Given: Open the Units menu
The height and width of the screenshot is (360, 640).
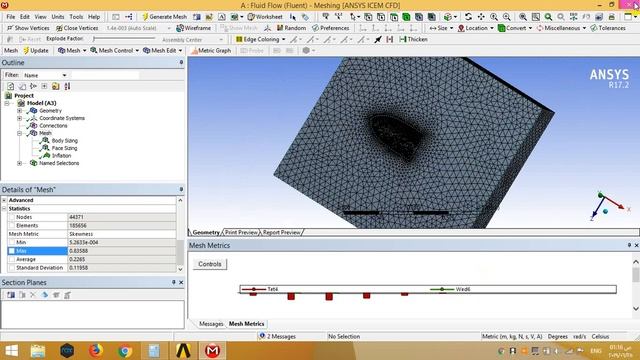Looking at the screenshot, I should pyautogui.click(x=58, y=17).
